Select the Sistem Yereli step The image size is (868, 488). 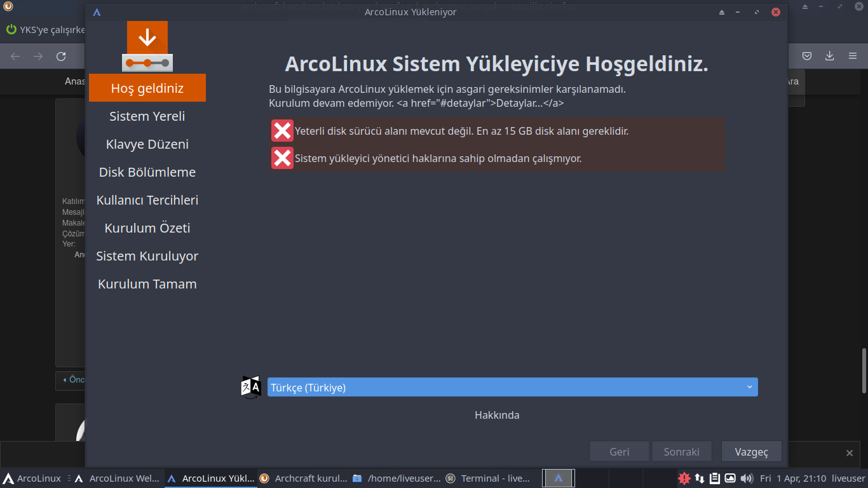point(147,116)
